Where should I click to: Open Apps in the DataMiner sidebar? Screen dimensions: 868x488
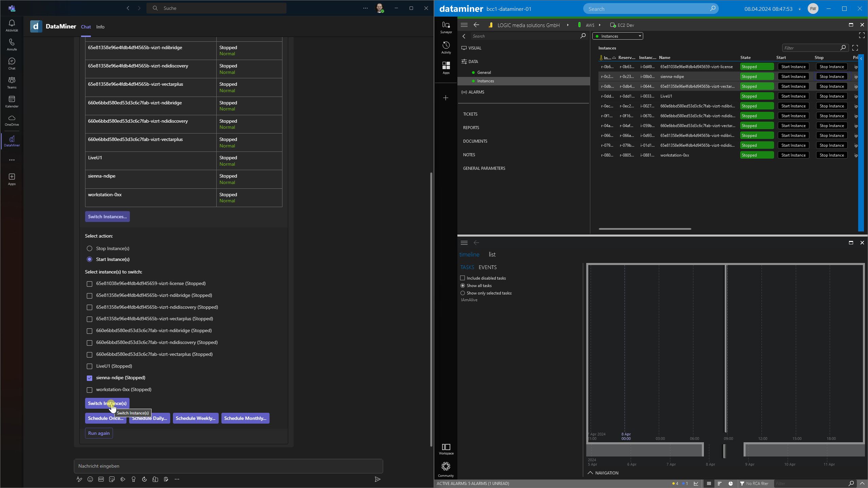[x=446, y=68]
